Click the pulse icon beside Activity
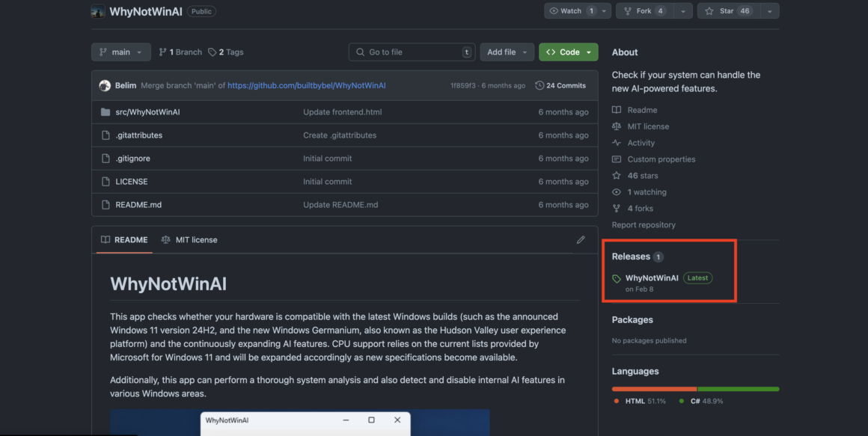The height and width of the screenshot is (436, 868). point(617,143)
